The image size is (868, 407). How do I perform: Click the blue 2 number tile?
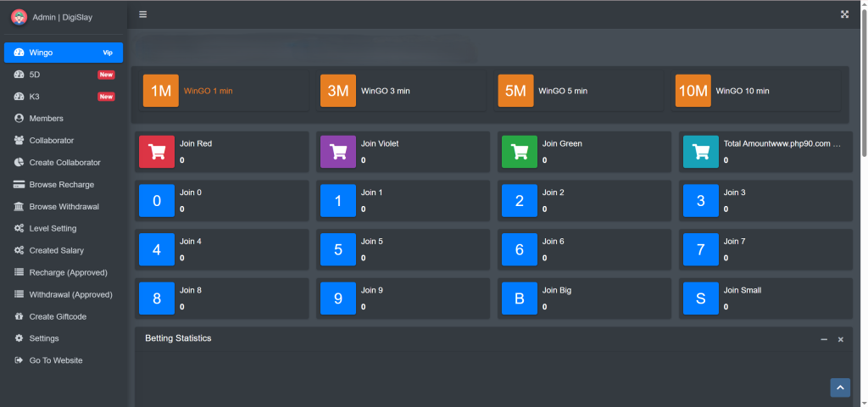520,200
